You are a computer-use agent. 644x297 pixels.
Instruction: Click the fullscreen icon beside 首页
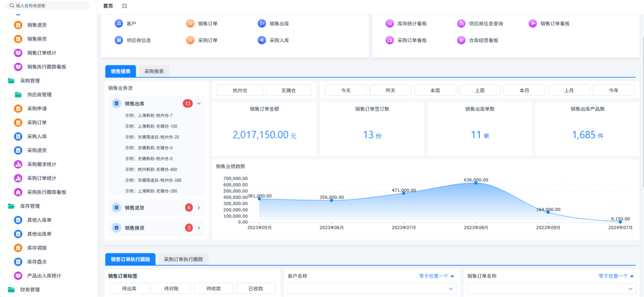click(x=125, y=6)
